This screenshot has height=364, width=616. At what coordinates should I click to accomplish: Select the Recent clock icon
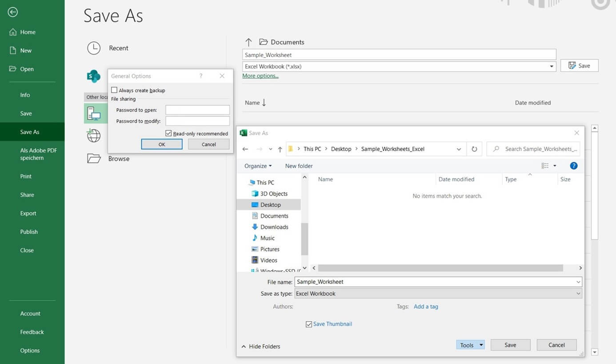click(94, 48)
